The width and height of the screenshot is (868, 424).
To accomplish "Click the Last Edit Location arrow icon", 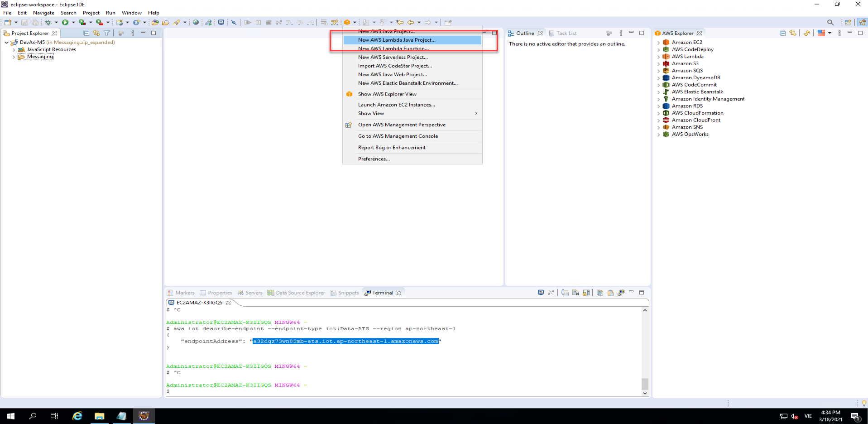I will pos(400,22).
